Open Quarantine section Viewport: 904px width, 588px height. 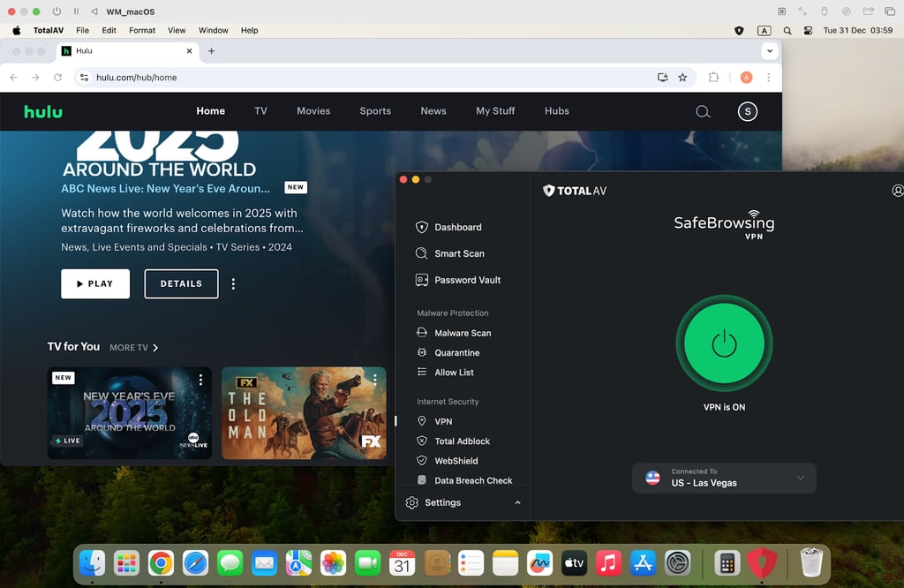tap(448, 353)
